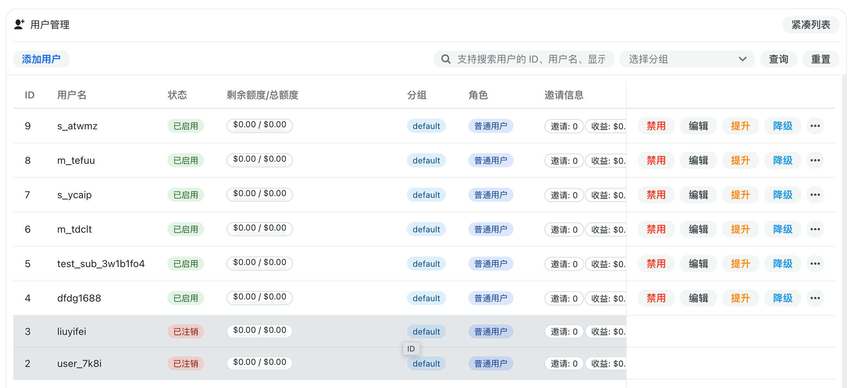Click the Add User button

point(41,59)
